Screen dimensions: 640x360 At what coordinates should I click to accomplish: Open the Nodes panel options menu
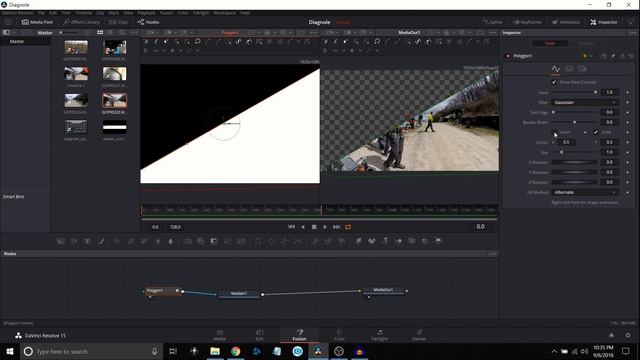click(492, 253)
